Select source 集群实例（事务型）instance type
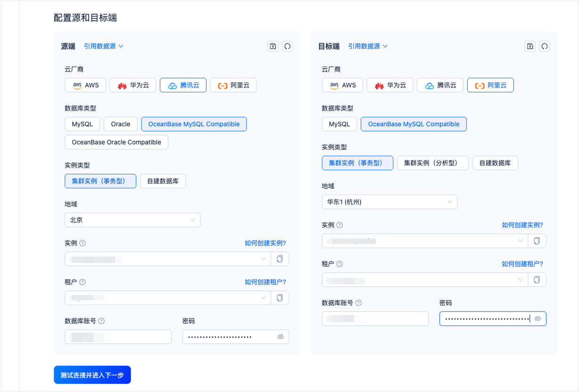Screen dimensions: 579x392 100,181
